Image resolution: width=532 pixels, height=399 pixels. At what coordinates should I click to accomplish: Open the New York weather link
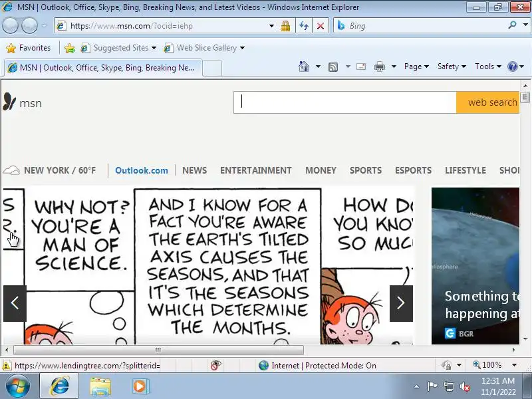point(49,170)
